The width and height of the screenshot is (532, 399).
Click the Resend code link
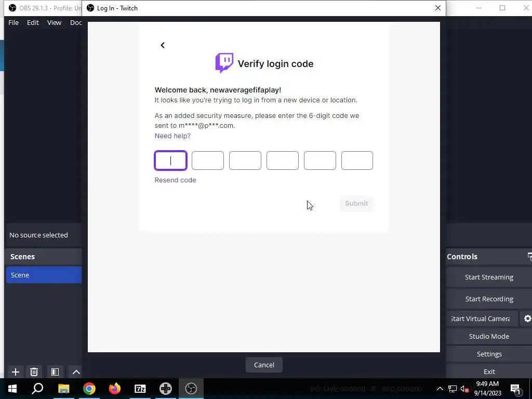tap(176, 180)
